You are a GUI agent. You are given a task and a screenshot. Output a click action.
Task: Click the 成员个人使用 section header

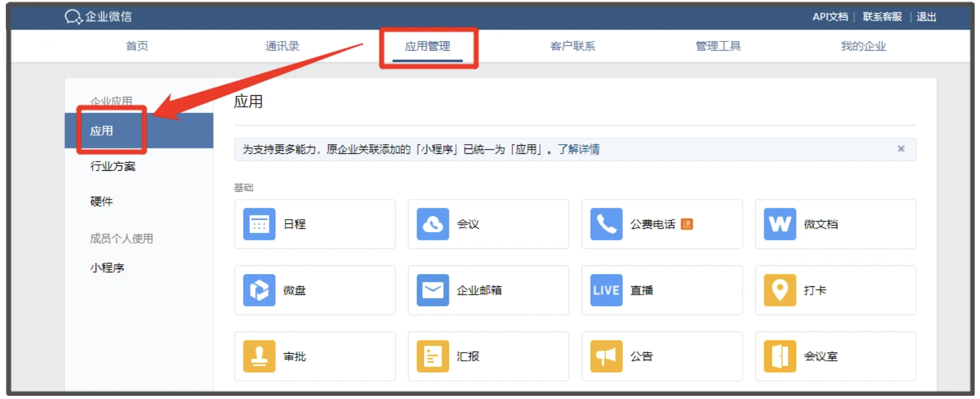pos(121,238)
